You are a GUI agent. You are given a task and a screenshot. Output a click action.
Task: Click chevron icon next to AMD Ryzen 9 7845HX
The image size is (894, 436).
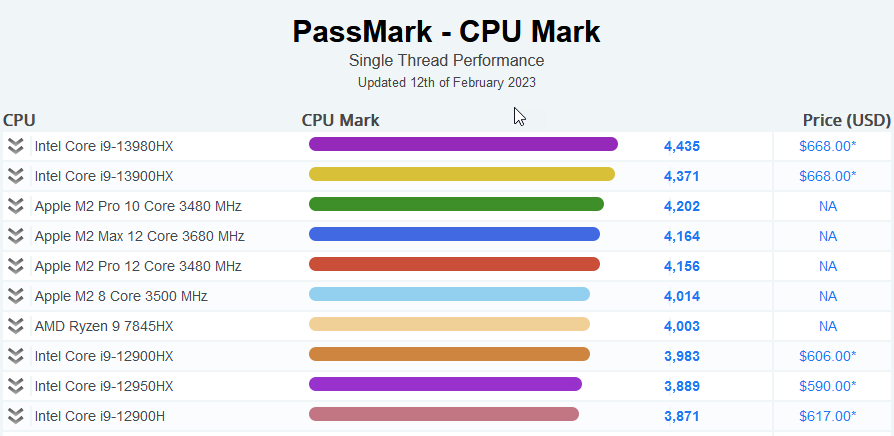[x=15, y=326]
